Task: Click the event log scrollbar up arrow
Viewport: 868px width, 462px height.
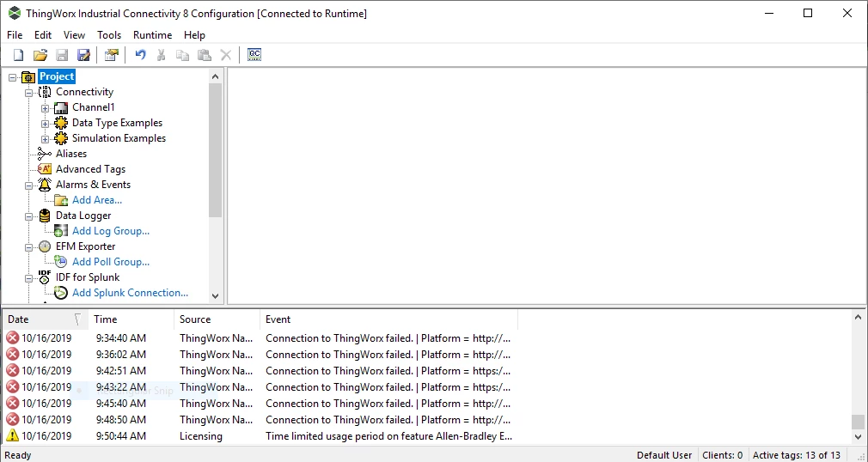Action: [x=858, y=318]
